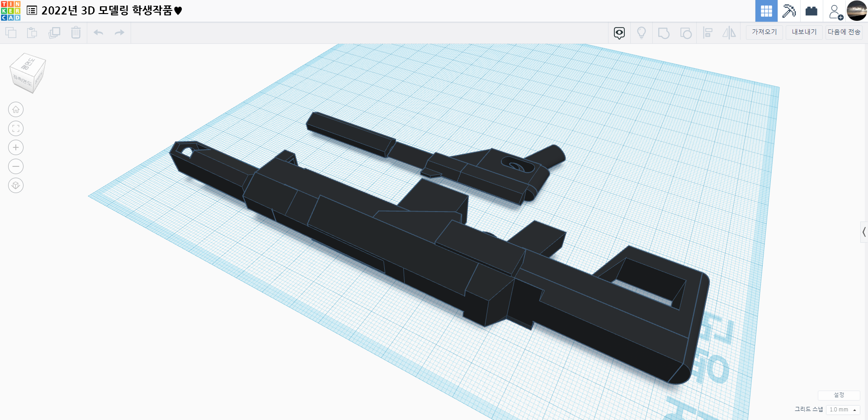Click the Paste tool
The height and width of the screenshot is (420, 868).
click(32, 33)
